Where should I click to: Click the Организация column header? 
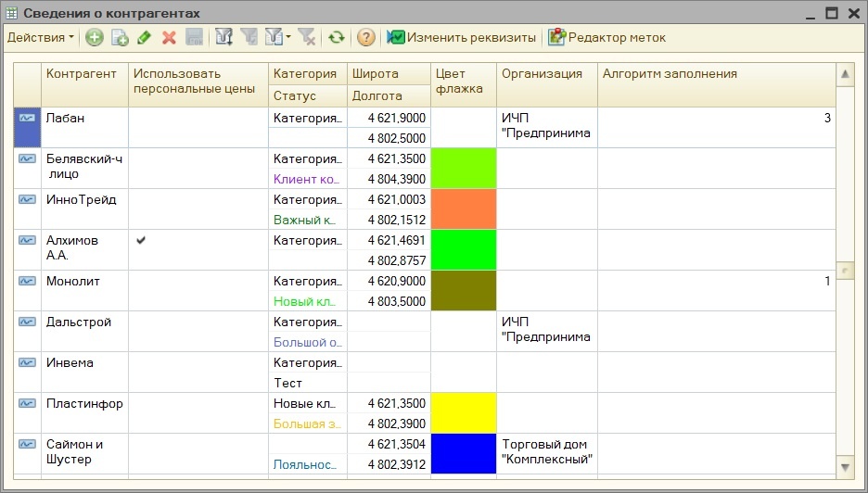click(x=547, y=84)
